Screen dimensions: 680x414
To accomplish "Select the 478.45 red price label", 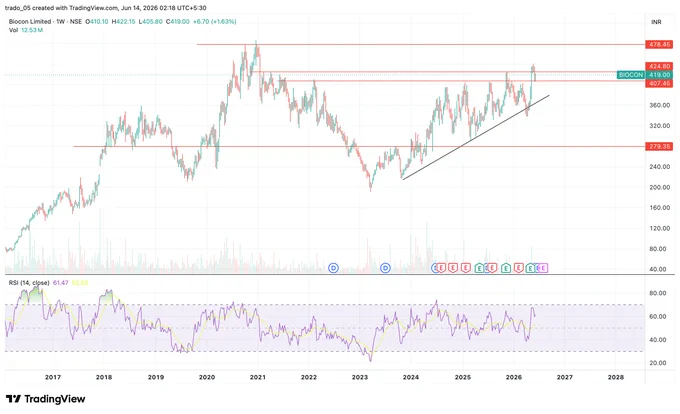I will (x=659, y=44).
